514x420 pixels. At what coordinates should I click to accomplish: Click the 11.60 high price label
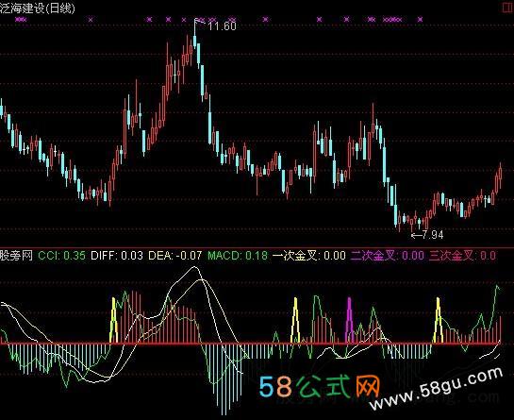pyautogui.click(x=222, y=26)
